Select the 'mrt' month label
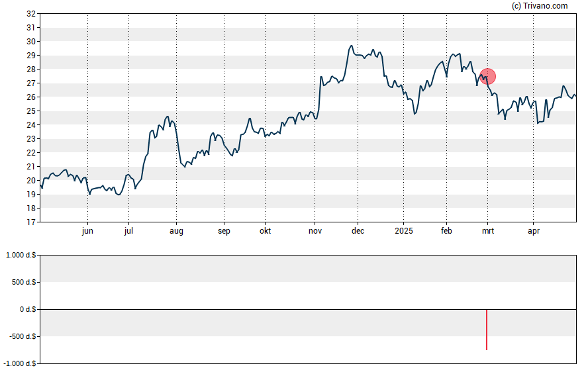This screenshot has height=374, width=588. [x=487, y=231]
